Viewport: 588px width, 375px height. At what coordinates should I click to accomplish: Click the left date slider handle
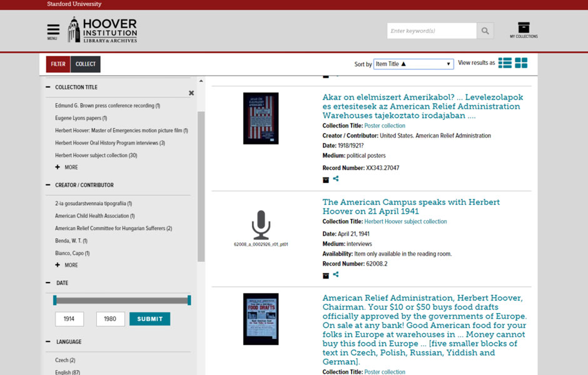(55, 301)
